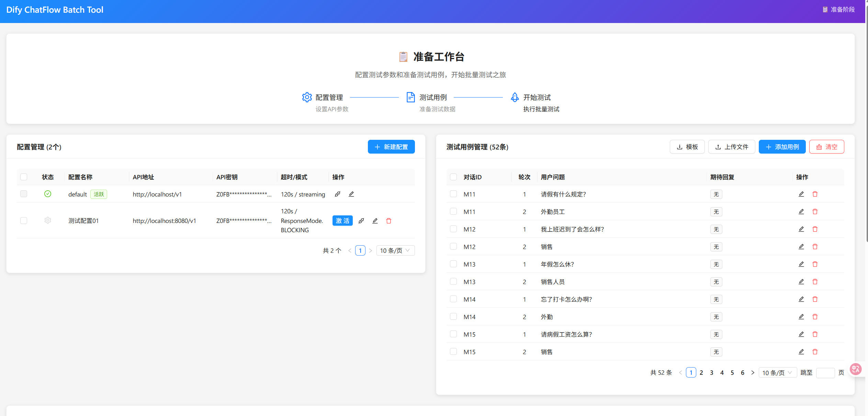Viewport: 868px width, 416px height.
Task: Click the 跳至 page number input field
Action: 825,373
